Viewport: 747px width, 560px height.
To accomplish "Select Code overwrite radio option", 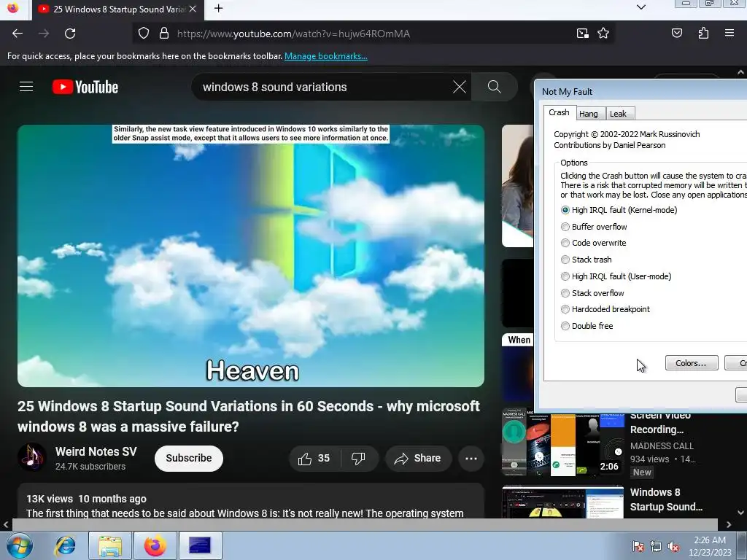I will click(594, 243).
